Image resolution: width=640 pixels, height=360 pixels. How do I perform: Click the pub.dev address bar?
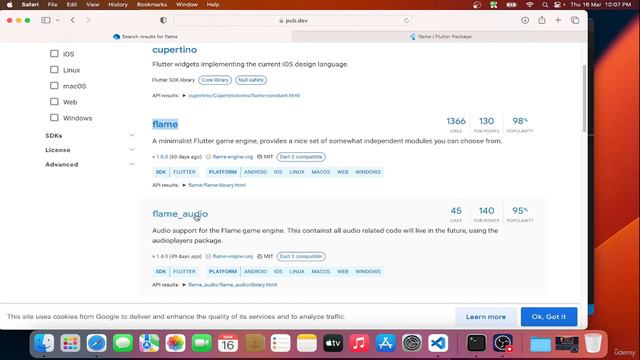point(293,20)
